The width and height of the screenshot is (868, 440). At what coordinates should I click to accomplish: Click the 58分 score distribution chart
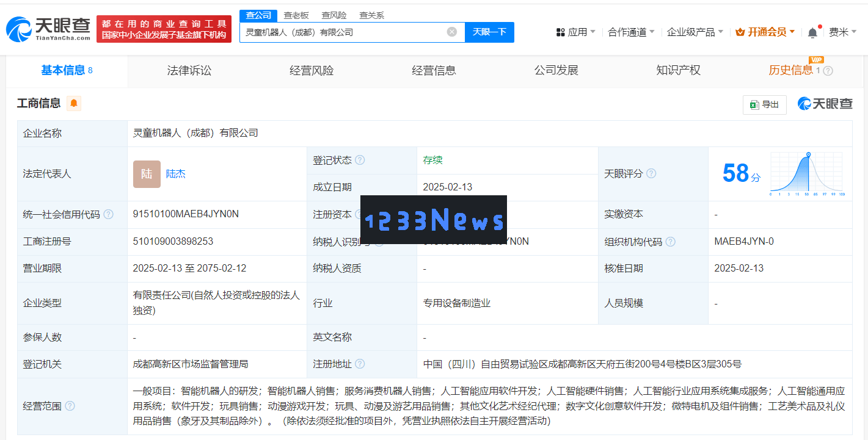pos(808,174)
